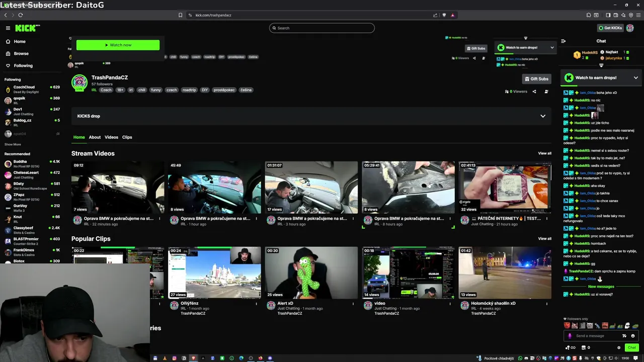This screenshot has height=362, width=644.
Task: Open options menu for Holomócký shaolin xD clip
Action: [547, 304]
